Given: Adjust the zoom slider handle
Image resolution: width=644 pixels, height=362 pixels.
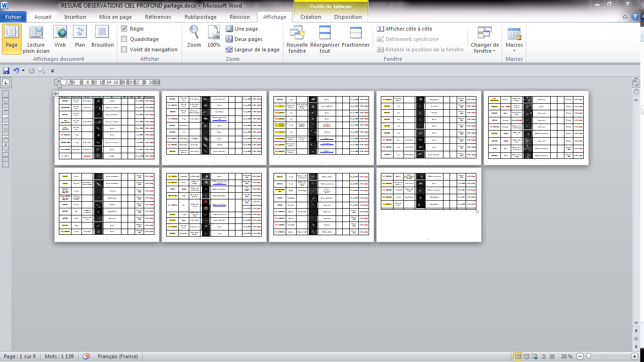Looking at the screenshot, I should coord(588,356).
